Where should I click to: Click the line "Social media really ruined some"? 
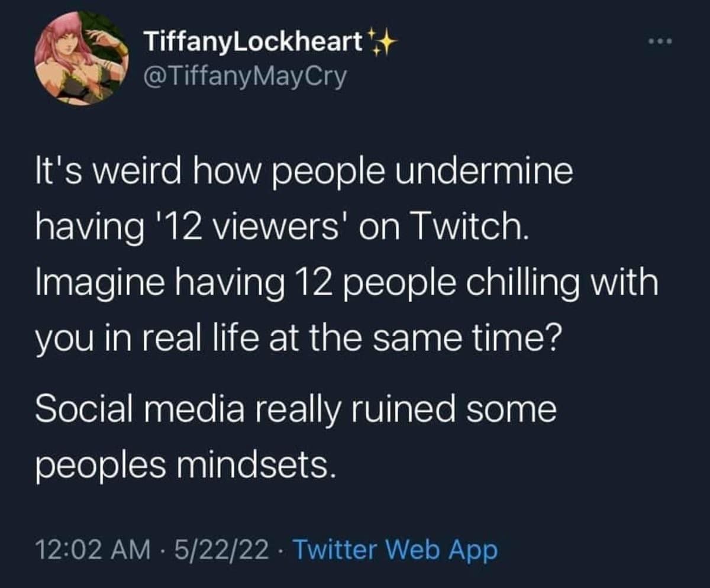[295, 410]
